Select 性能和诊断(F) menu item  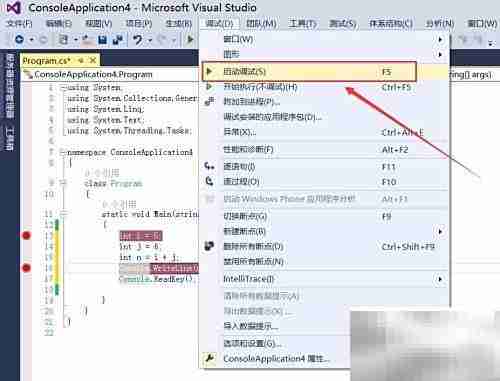click(x=325, y=149)
